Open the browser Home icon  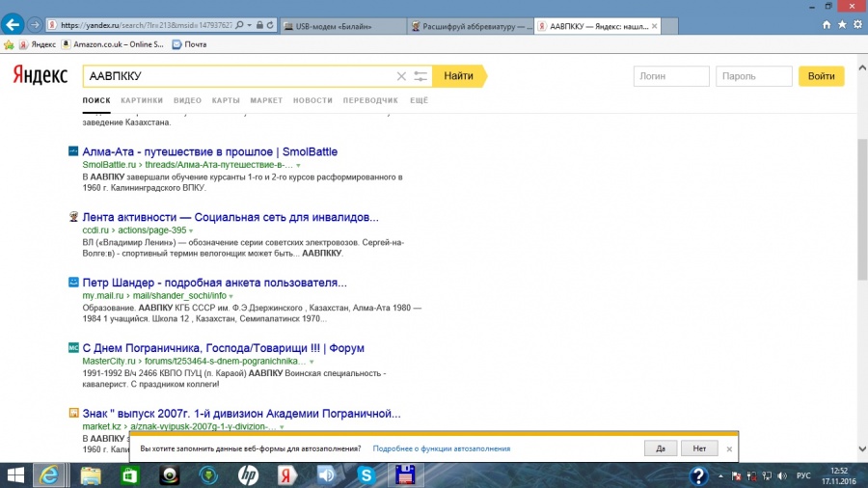[x=827, y=25]
